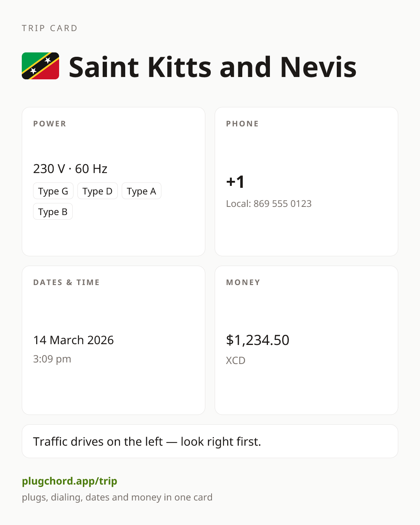Select the Type A plug chip
420x525 pixels.
pyautogui.click(x=142, y=191)
